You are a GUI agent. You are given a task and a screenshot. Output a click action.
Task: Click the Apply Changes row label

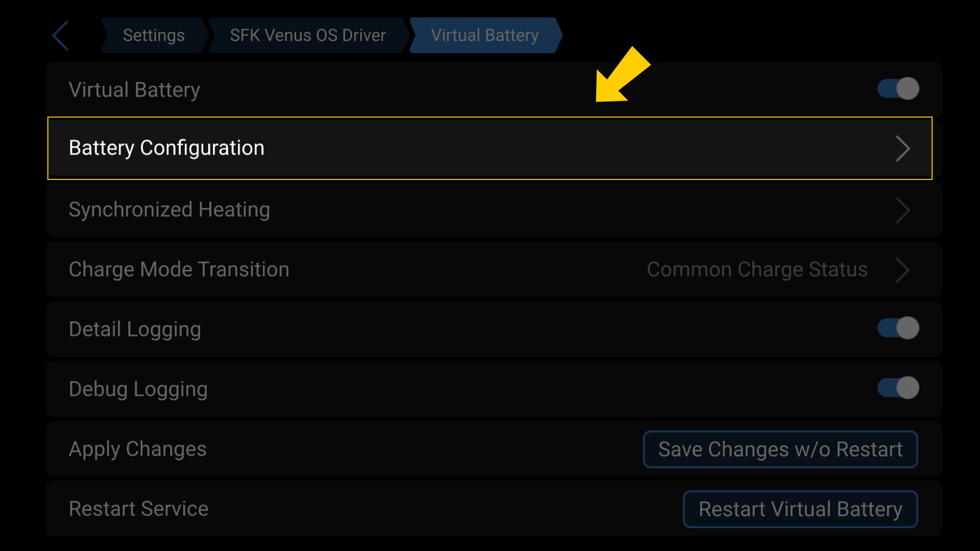pos(138,449)
